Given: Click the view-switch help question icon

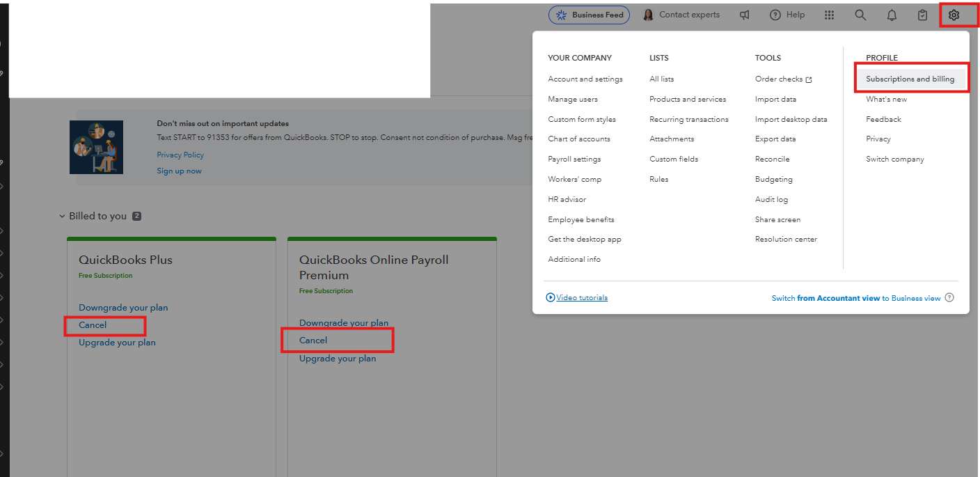Looking at the screenshot, I should pos(949,298).
